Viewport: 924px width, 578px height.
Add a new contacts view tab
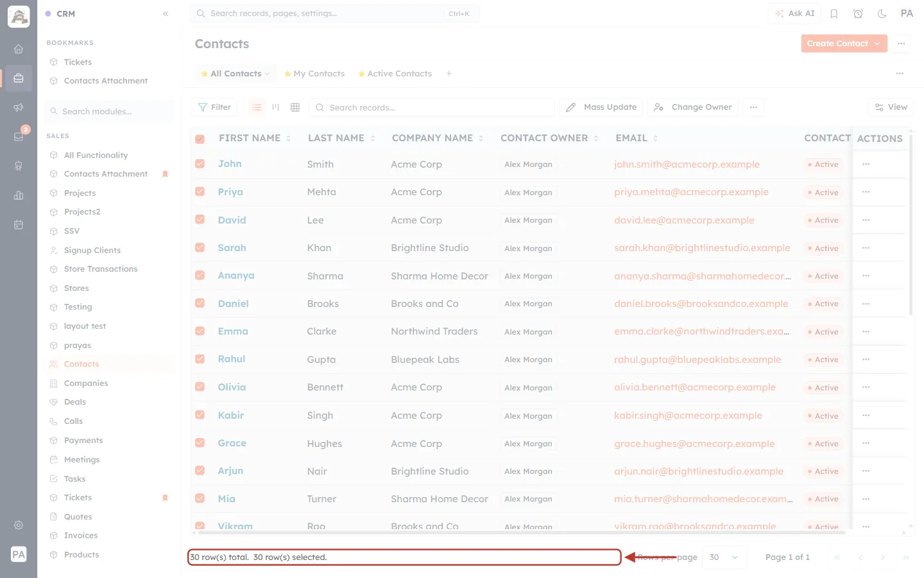(449, 74)
